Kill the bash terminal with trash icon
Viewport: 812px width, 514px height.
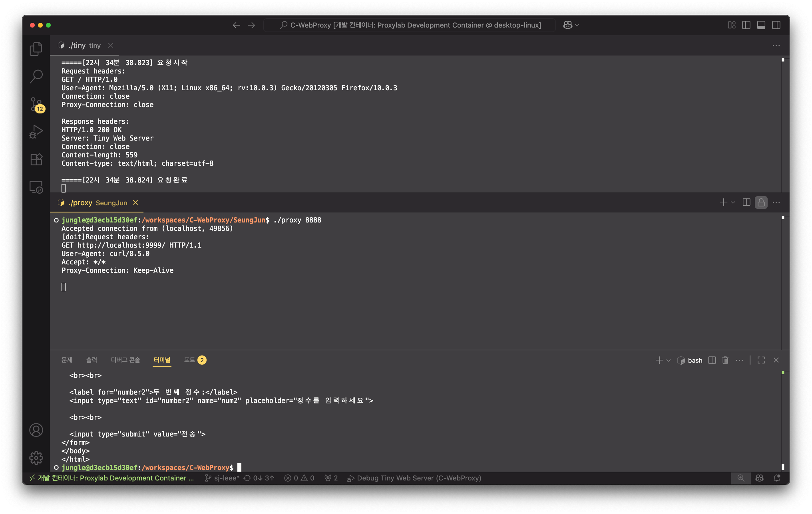(x=725, y=360)
